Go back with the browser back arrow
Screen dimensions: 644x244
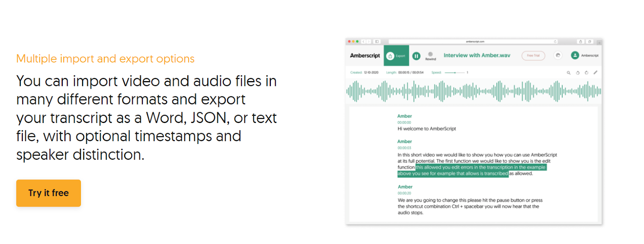pyautogui.click(x=363, y=42)
